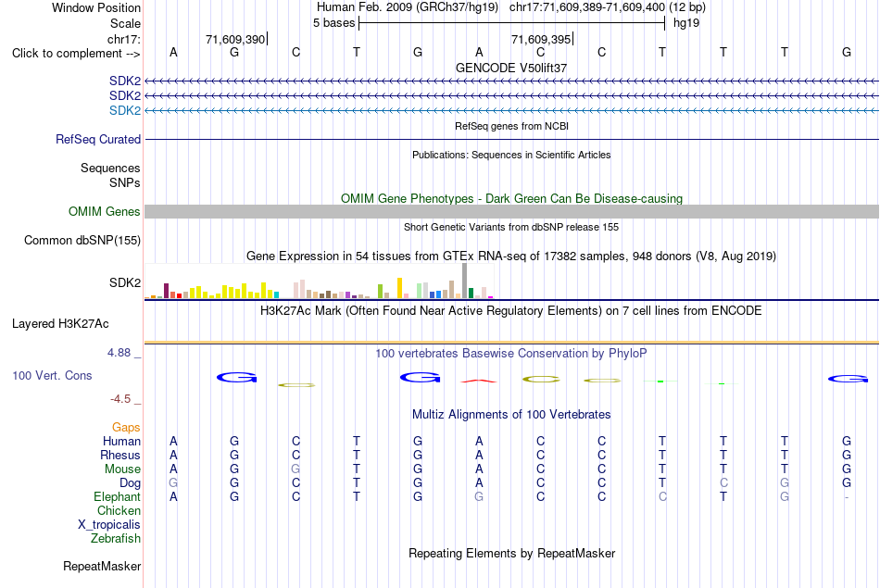Open the "OMIM Genes" track label
The width and height of the screenshot is (880, 588).
[104, 211]
